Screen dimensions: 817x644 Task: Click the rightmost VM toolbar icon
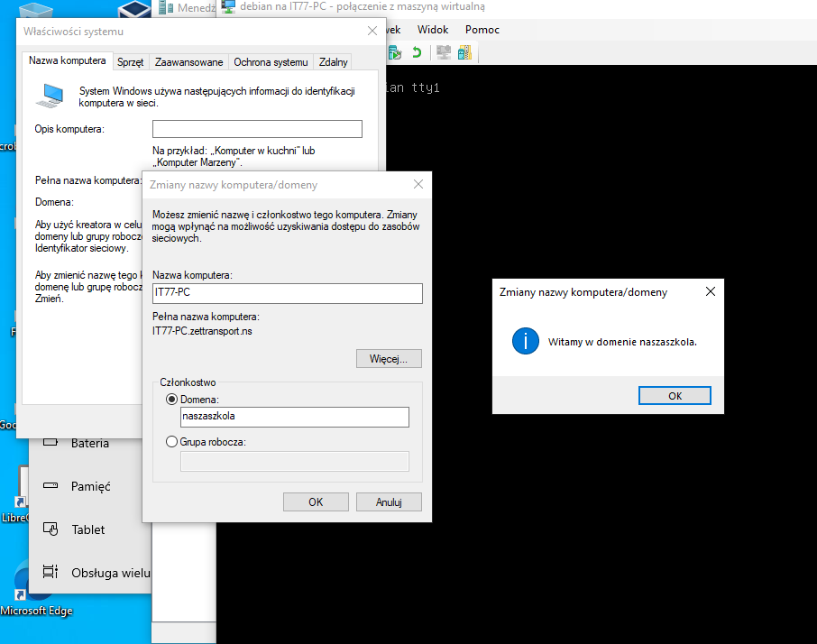click(464, 52)
